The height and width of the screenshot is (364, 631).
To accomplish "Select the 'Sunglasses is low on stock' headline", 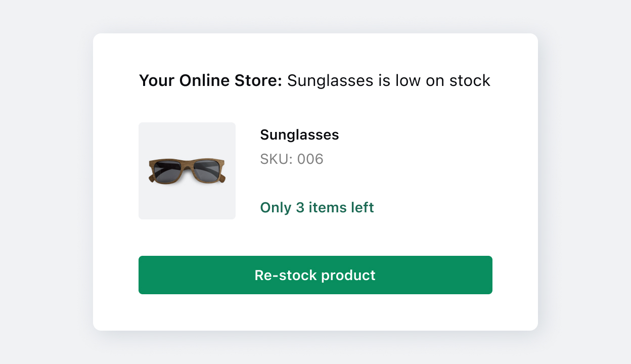I will click(x=389, y=80).
